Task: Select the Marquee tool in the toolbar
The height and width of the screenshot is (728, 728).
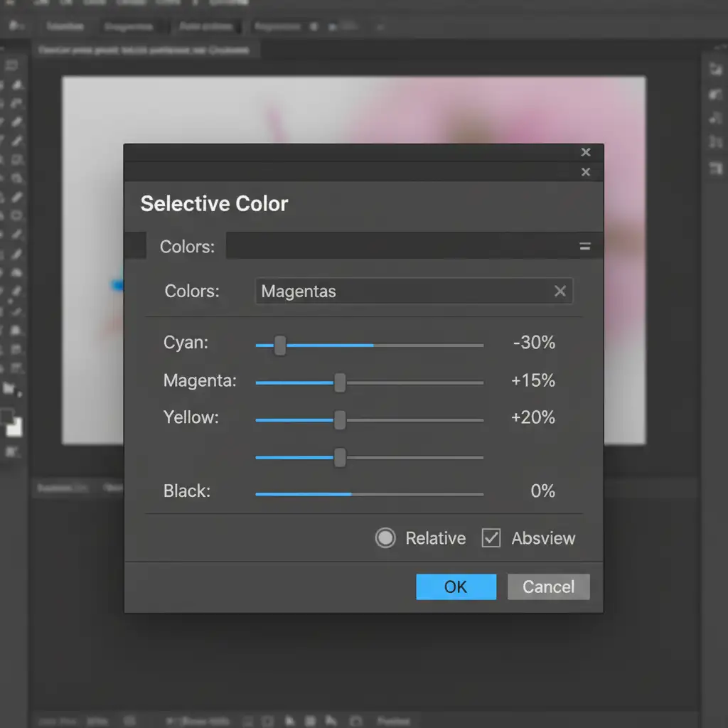Action: [11, 66]
